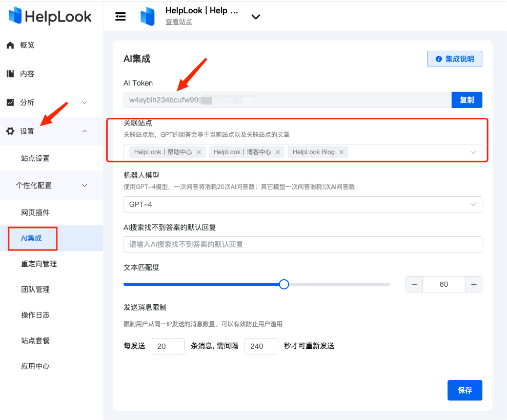Viewport: 507px width, 420px height.
Task: Open 网页插件 in the sidebar
Action: tap(35, 213)
